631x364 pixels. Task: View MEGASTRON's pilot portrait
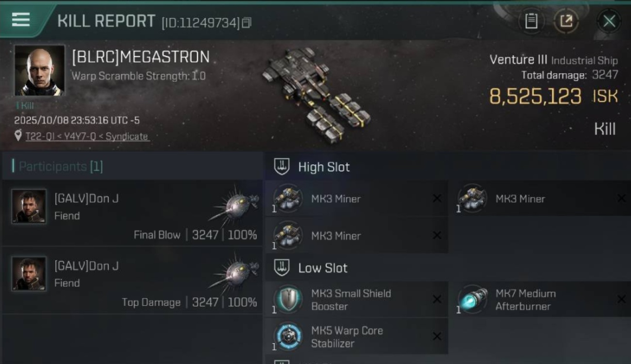coord(39,70)
